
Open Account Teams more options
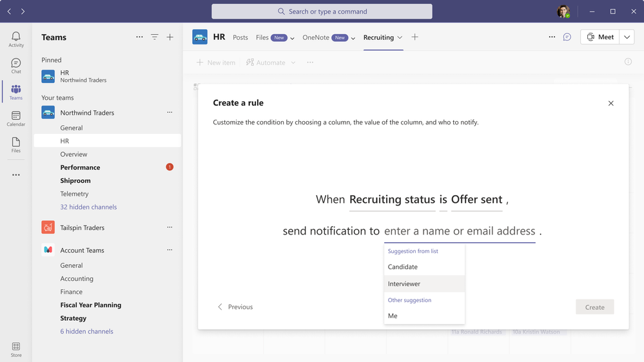(170, 250)
